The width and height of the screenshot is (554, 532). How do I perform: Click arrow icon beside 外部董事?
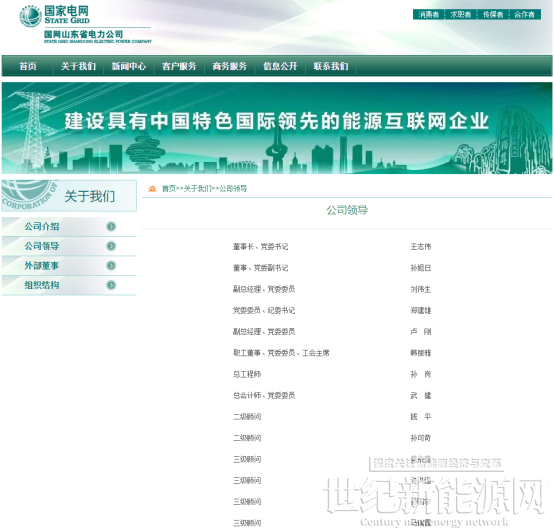(x=111, y=265)
